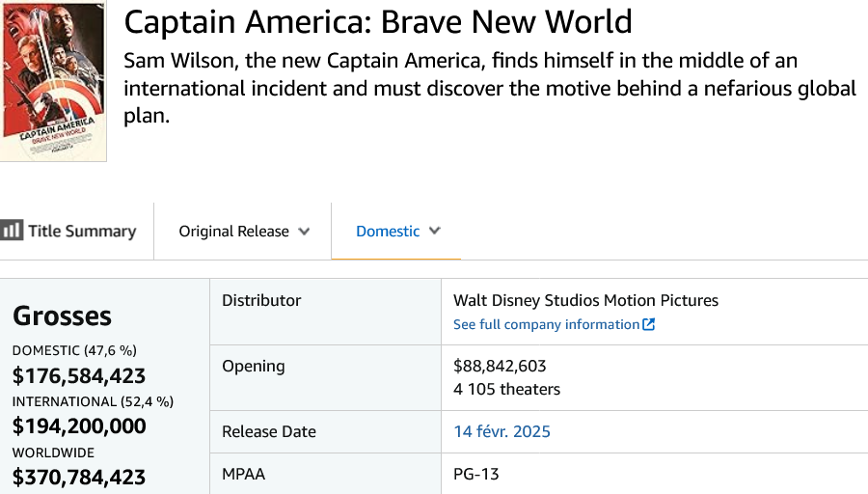Click the bar chart icon beside Title Summary

point(11,230)
